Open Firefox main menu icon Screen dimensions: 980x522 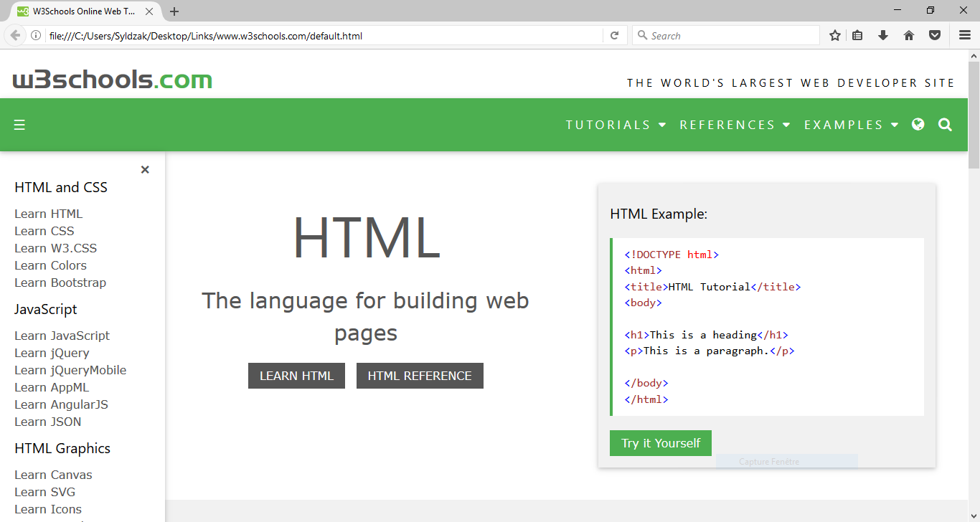point(965,35)
